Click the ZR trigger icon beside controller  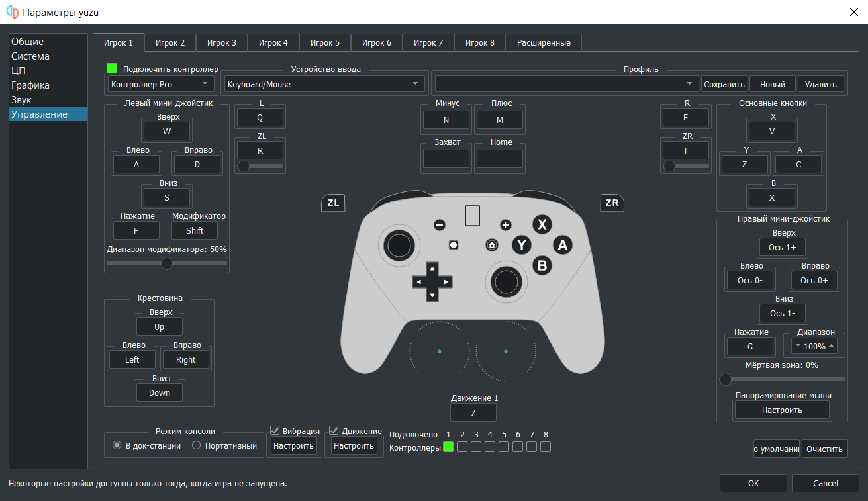pyautogui.click(x=612, y=203)
